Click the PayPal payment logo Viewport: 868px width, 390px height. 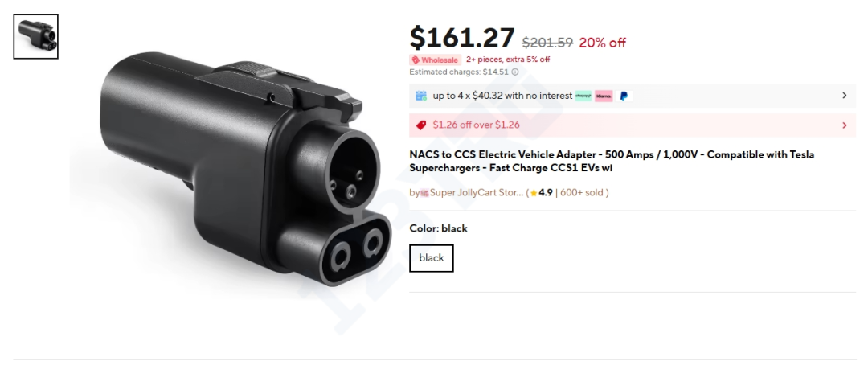(624, 96)
